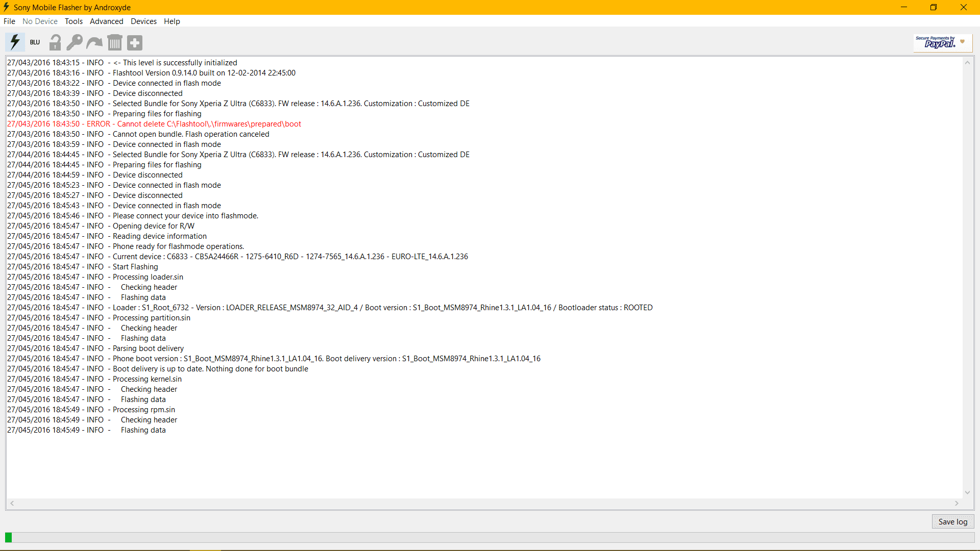The height and width of the screenshot is (551, 980).
Task: Open the Help menu
Action: pos(171,21)
